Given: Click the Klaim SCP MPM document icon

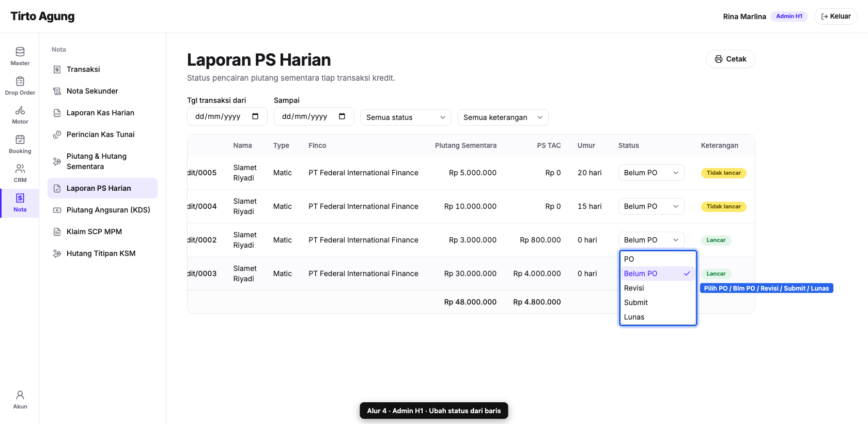Looking at the screenshot, I should (x=57, y=232).
